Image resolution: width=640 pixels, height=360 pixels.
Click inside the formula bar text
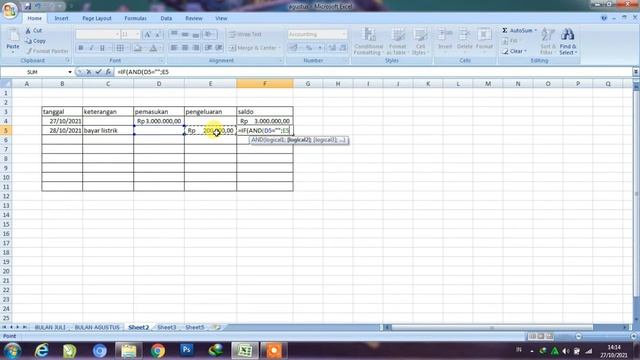pos(143,72)
